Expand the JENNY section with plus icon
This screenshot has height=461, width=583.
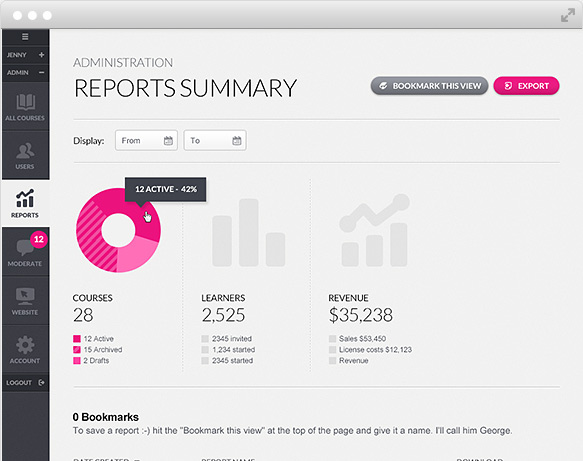click(x=41, y=55)
